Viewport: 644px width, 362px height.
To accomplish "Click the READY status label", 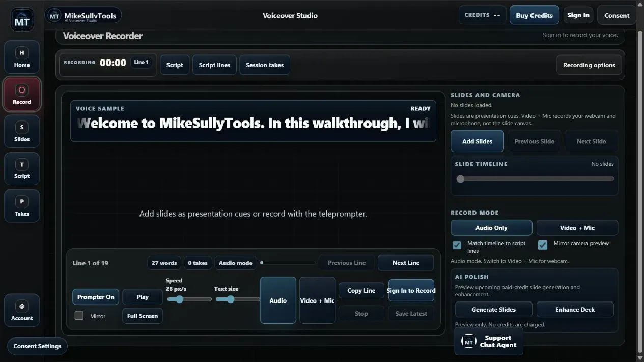I will pyautogui.click(x=421, y=108).
